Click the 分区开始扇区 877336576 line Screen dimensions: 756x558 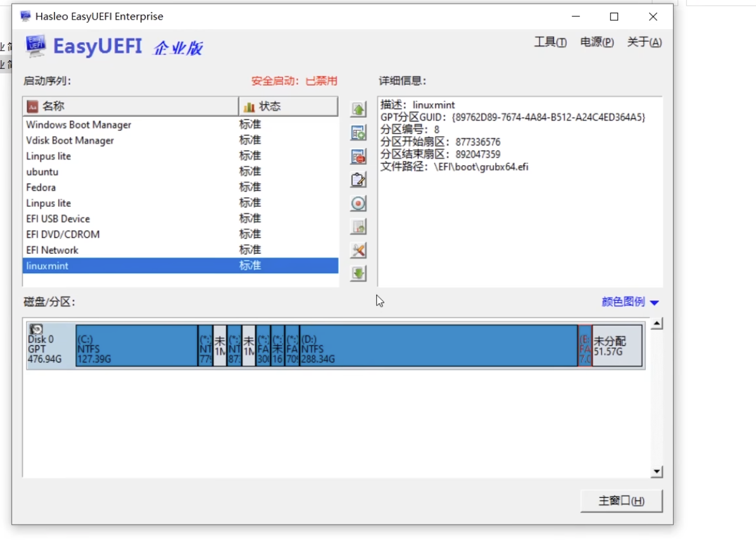[441, 142]
